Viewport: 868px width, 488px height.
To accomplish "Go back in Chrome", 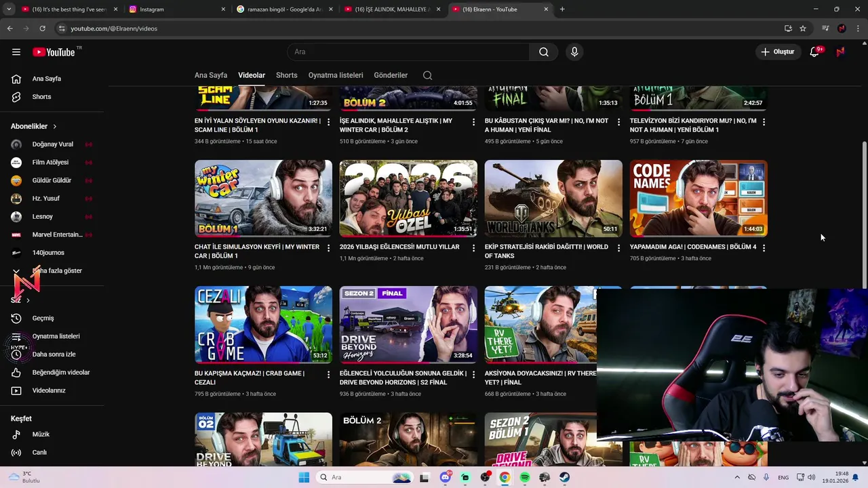I will click(9, 28).
